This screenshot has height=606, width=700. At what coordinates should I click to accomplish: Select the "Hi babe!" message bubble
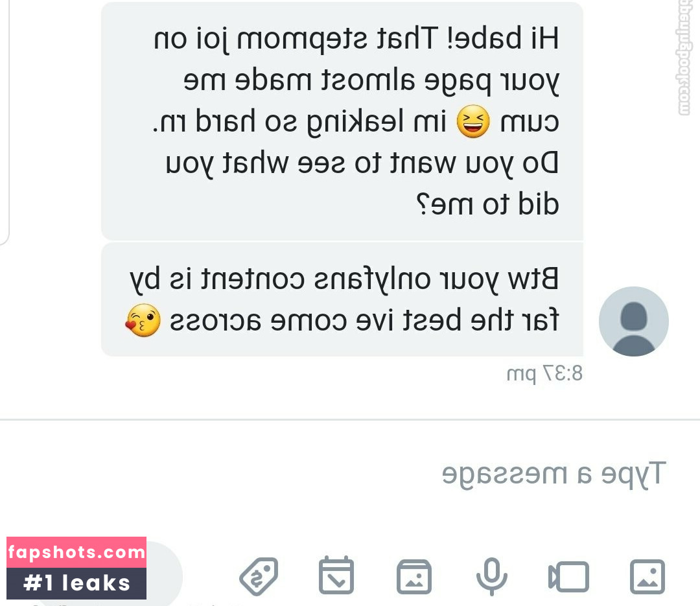(x=342, y=121)
